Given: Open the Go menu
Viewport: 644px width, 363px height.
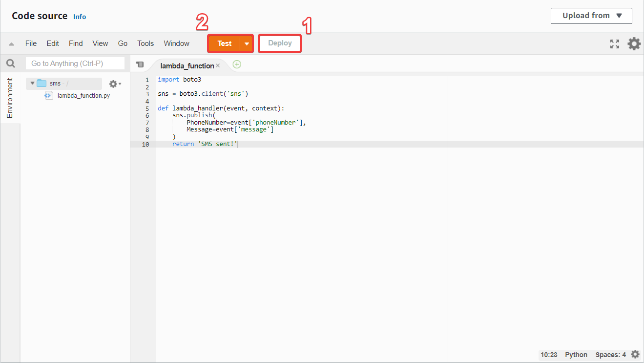Looking at the screenshot, I should [123, 43].
